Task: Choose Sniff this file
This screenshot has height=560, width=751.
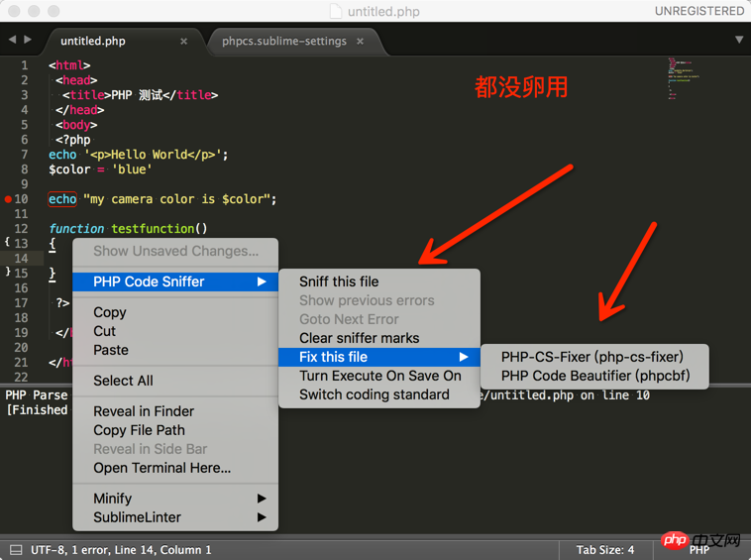Action: pos(379,281)
